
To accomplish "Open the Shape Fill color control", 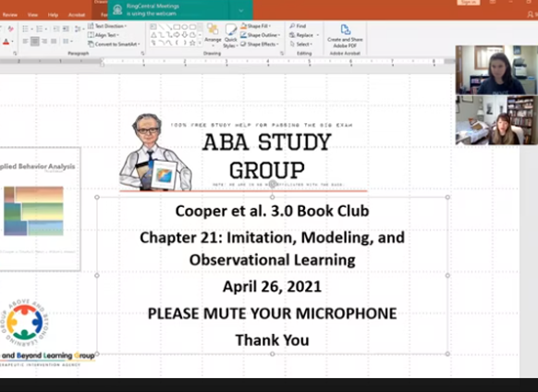I will pyautogui.click(x=255, y=26).
